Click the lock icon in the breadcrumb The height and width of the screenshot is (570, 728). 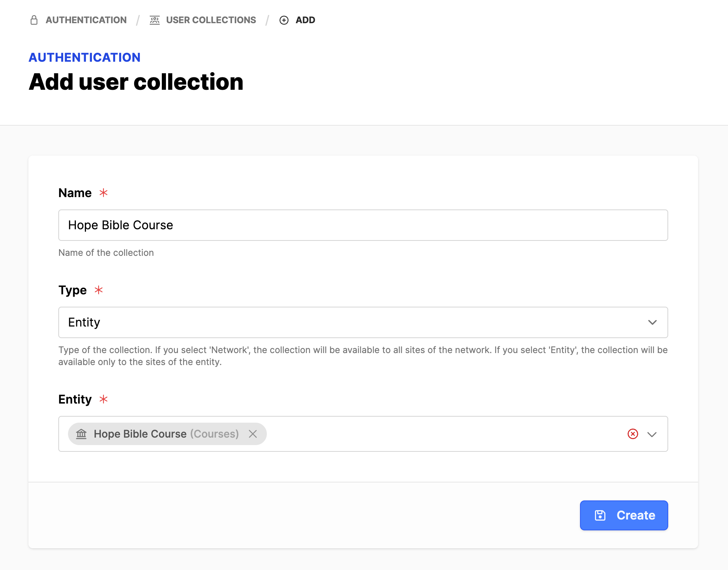pyautogui.click(x=34, y=20)
